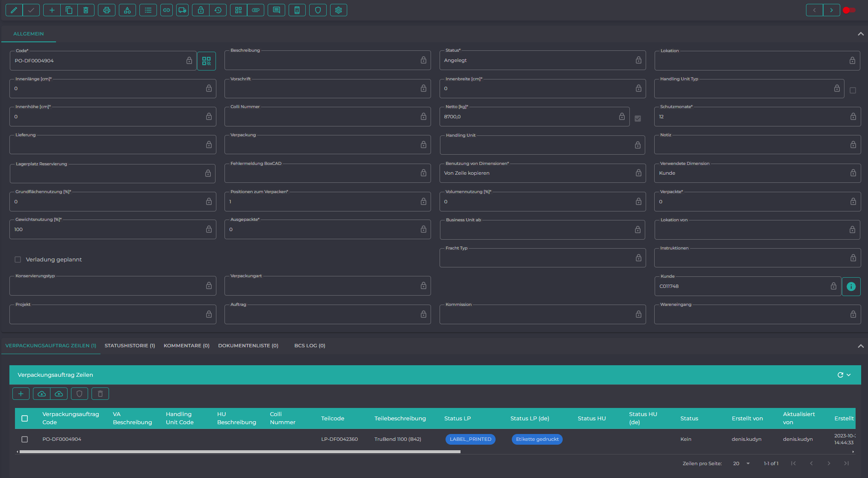This screenshot has width=868, height=478.
Task: Click the pencil edit icon in toolbar
Action: (14, 10)
